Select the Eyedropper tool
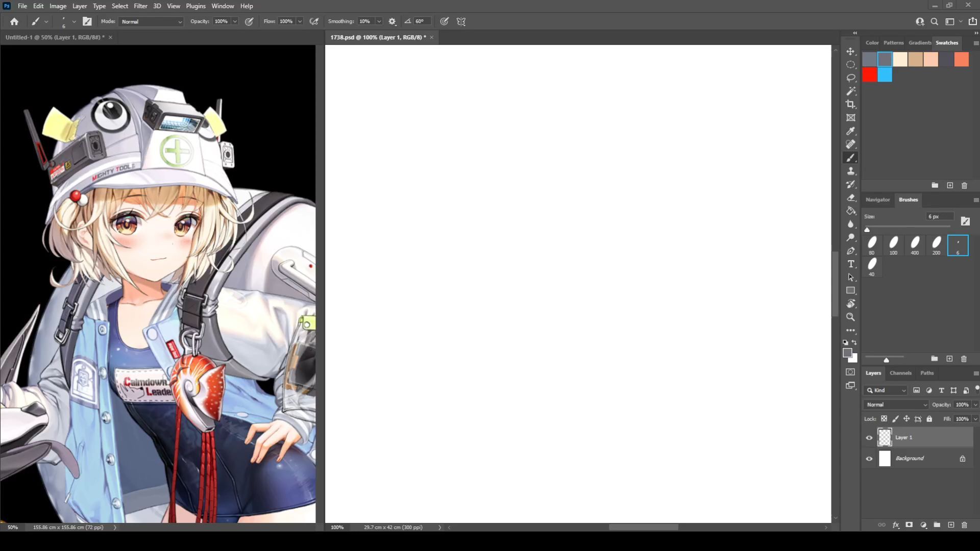 pyautogui.click(x=850, y=131)
